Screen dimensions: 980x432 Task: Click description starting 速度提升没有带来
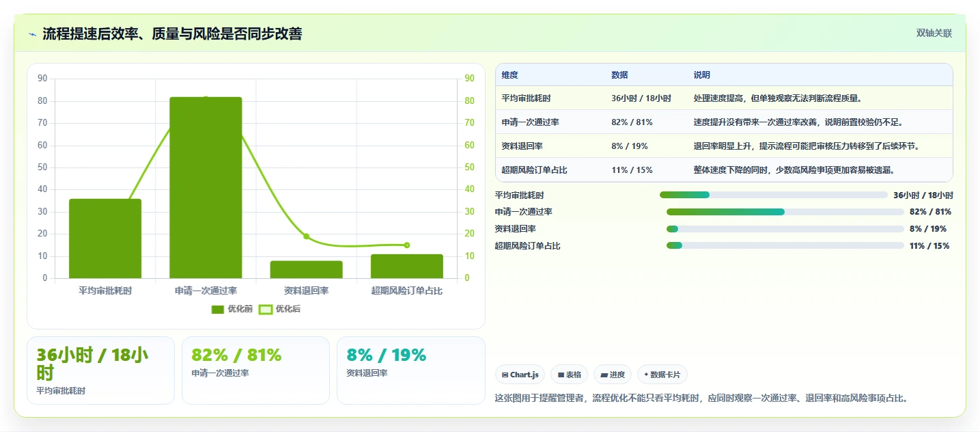pyautogui.click(x=798, y=122)
